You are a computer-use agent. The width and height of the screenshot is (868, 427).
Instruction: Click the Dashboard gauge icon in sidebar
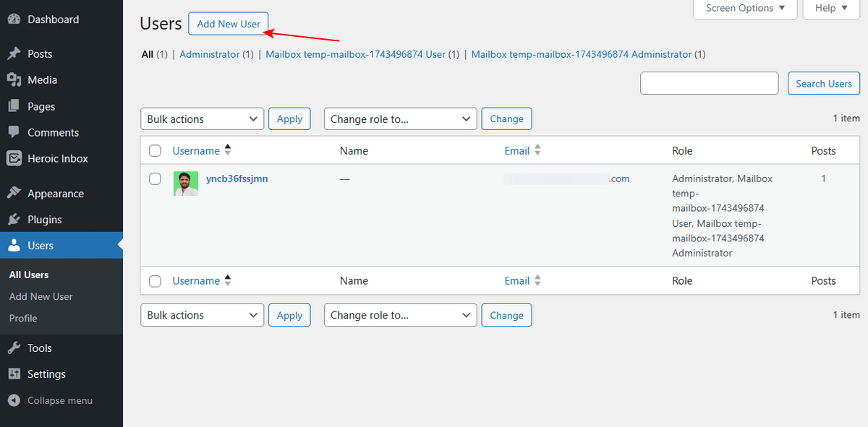pyautogui.click(x=14, y=20)
